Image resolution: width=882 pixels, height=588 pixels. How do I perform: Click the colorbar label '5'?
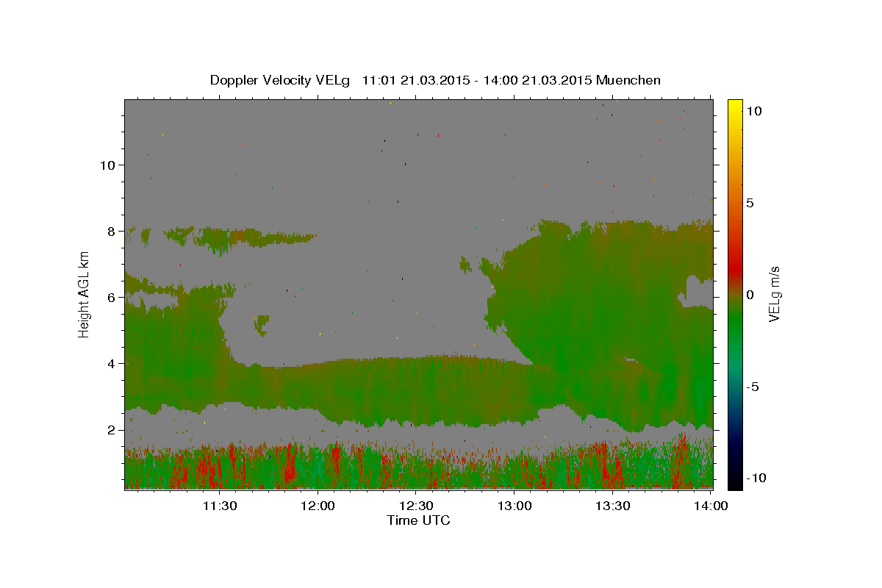750,203
